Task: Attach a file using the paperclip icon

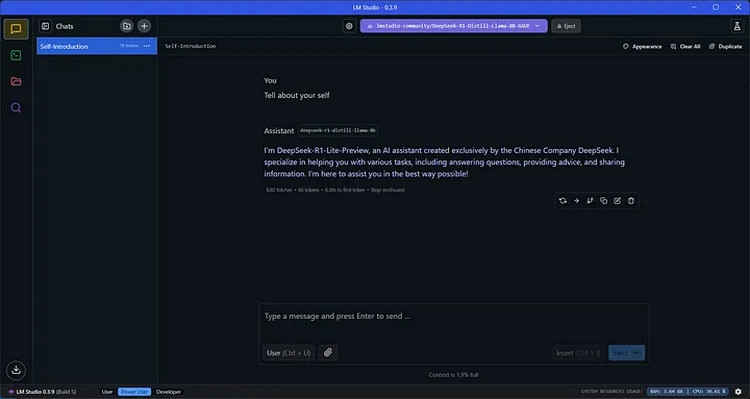Action: pos(328,353)
